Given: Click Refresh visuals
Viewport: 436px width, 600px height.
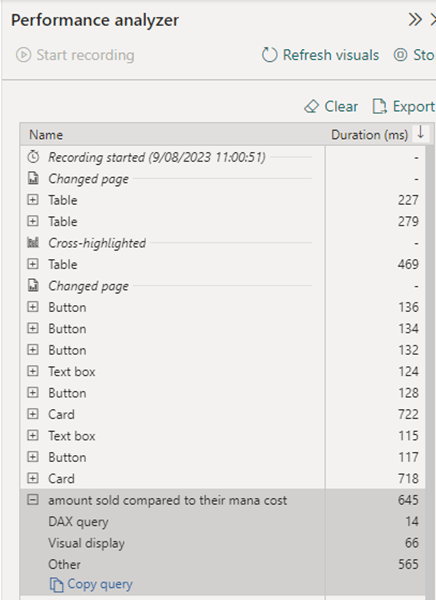Looking at the screenshot, I should tap(320, 55).
